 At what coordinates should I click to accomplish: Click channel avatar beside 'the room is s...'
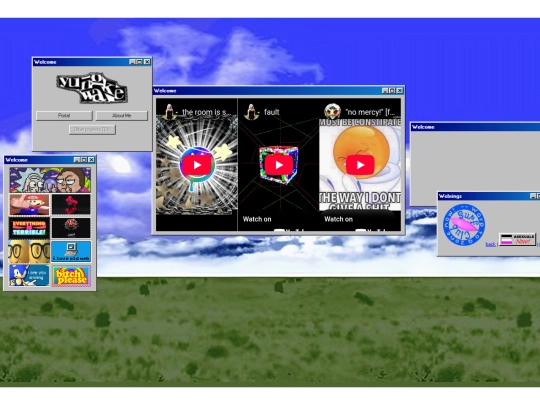(x=169, y=112)
